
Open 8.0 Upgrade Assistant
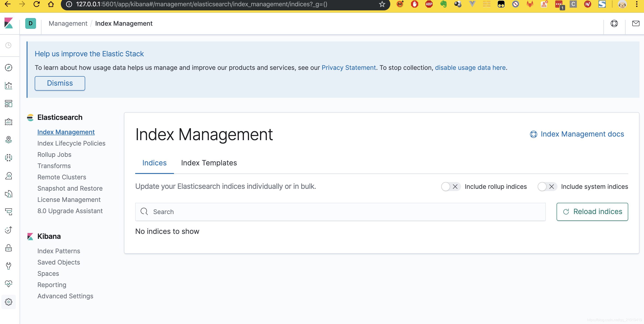pyautogui.click(x=70, y=211)
